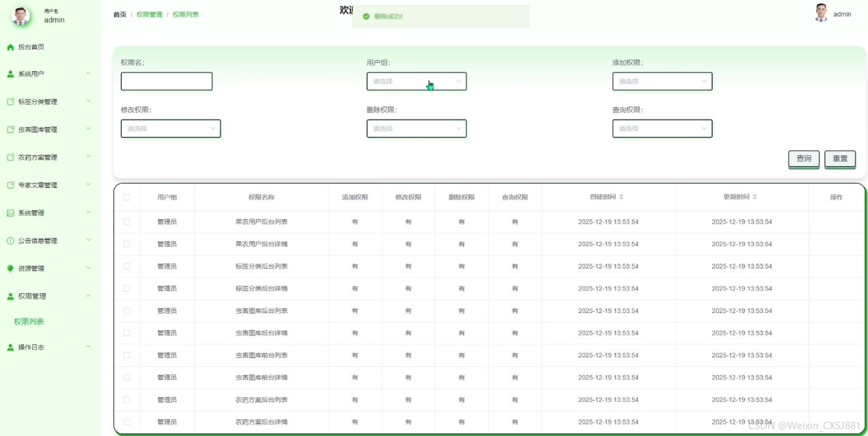Click the user icon beside 系统用户
The width and height of the screenshot is (868, 436).
pos(10,74)
